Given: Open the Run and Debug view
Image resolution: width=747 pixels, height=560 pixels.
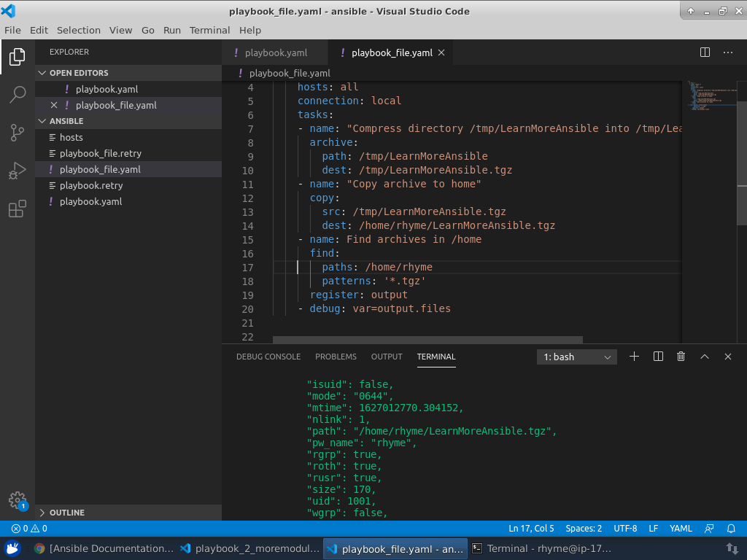Looking at the screenshot, I should [x=18, y=171].
